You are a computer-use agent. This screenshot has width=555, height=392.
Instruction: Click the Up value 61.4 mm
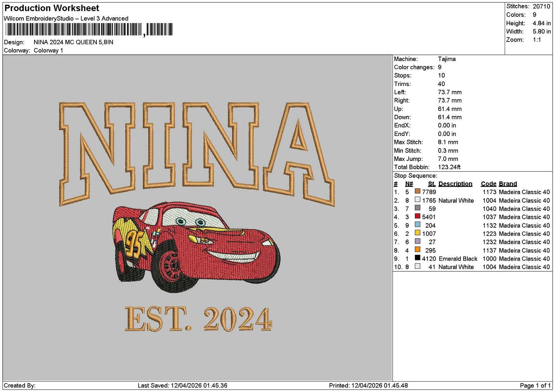(x=450, y=109)
